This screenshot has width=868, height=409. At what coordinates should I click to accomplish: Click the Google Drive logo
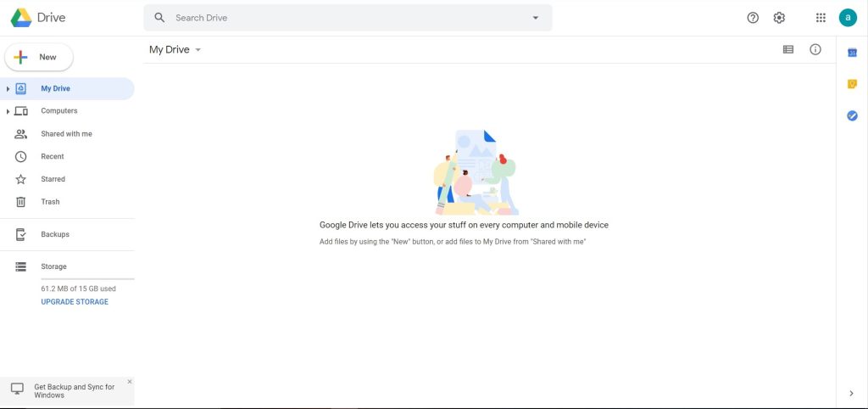pos(21,17)
